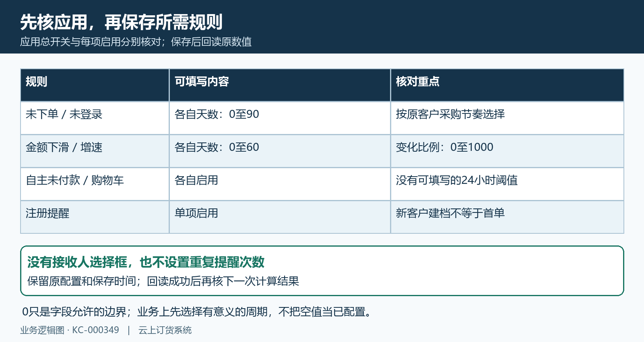The width and height of the screenshot is (644, 342).
Task: Click the title 先核应用，再保存所需规则
Action: pos(121,22)
